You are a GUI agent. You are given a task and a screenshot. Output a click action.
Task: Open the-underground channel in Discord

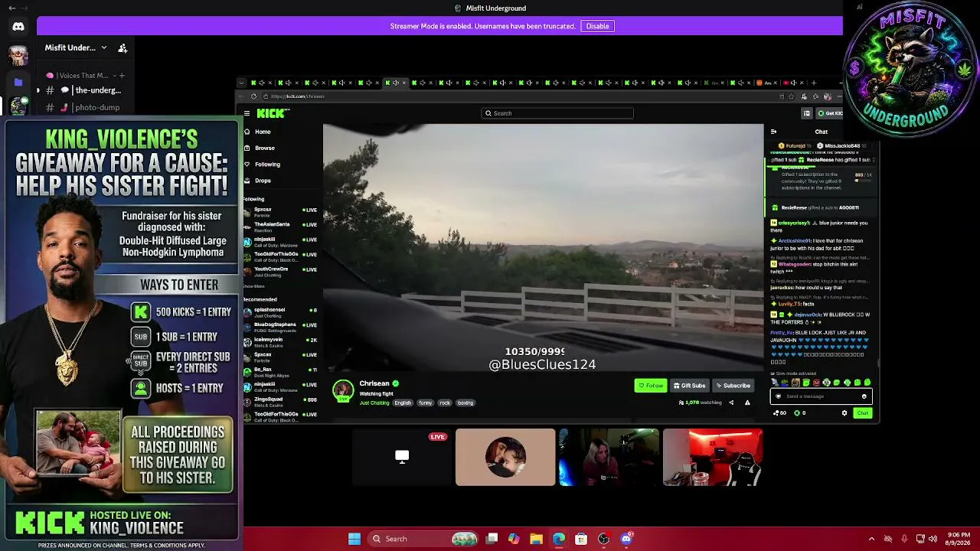pos(83,90)
